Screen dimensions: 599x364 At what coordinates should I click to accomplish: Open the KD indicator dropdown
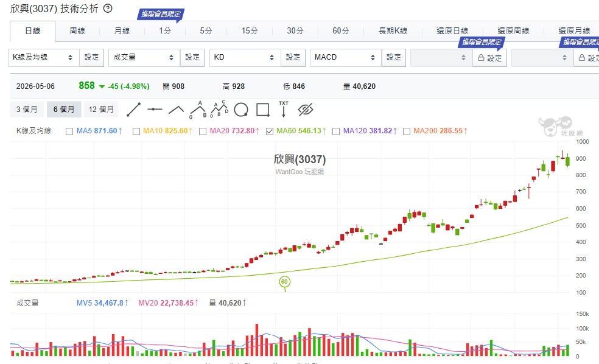[245, 58]
